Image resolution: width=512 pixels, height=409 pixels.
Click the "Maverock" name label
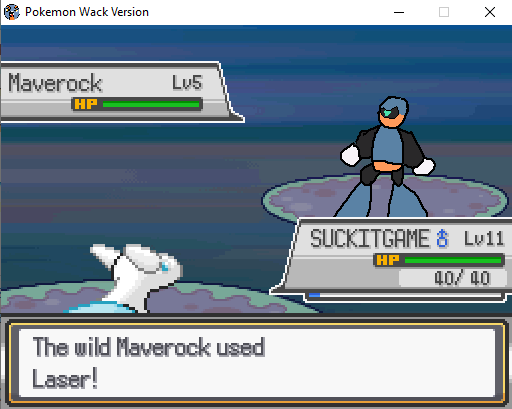55,83
